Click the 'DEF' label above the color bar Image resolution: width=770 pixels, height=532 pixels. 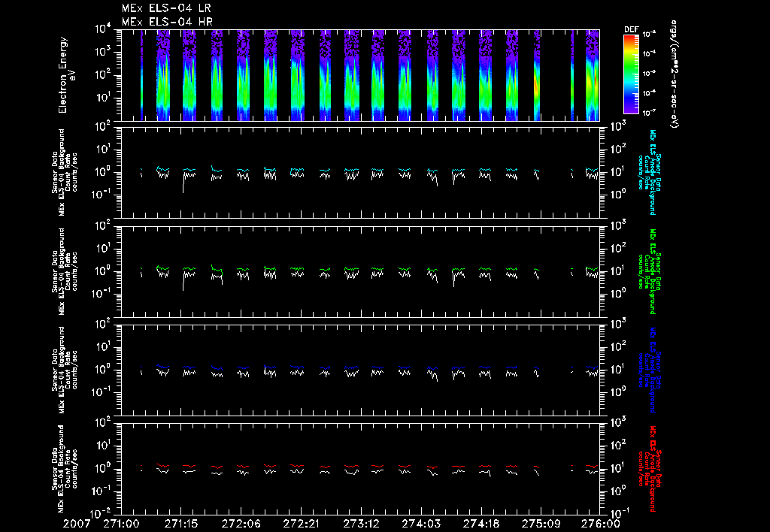(x=632, y=29)
